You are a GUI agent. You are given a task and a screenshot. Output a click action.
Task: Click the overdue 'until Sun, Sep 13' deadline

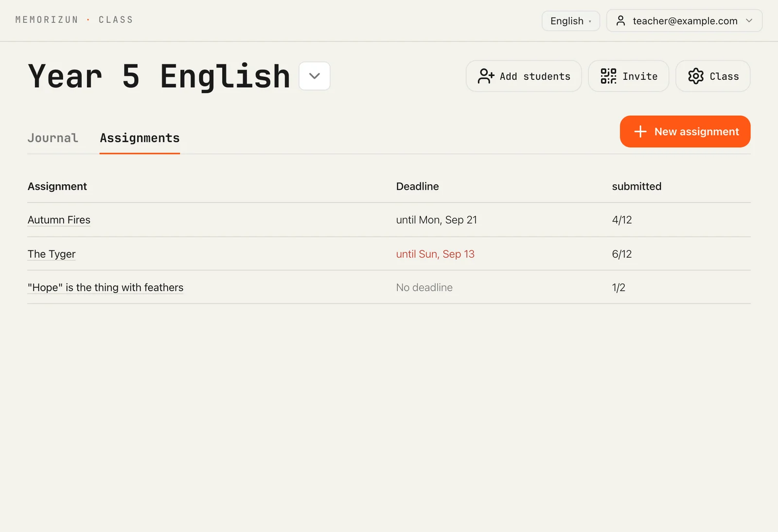click(435, 254)
